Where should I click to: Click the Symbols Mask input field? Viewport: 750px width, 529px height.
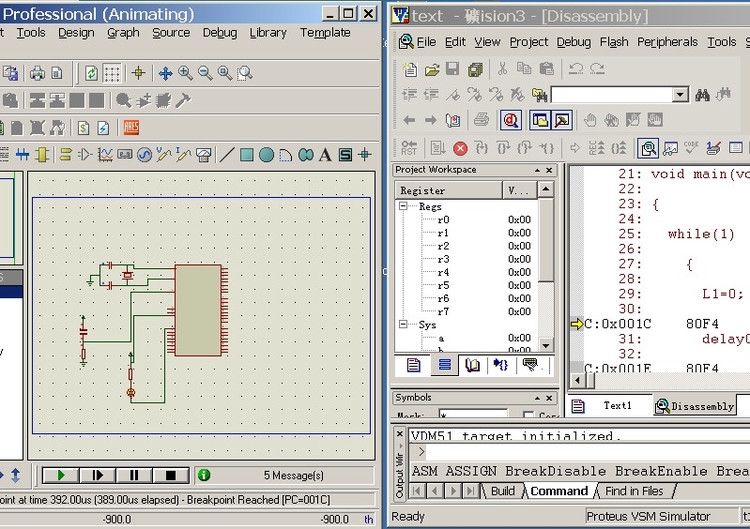coord(474,414)
